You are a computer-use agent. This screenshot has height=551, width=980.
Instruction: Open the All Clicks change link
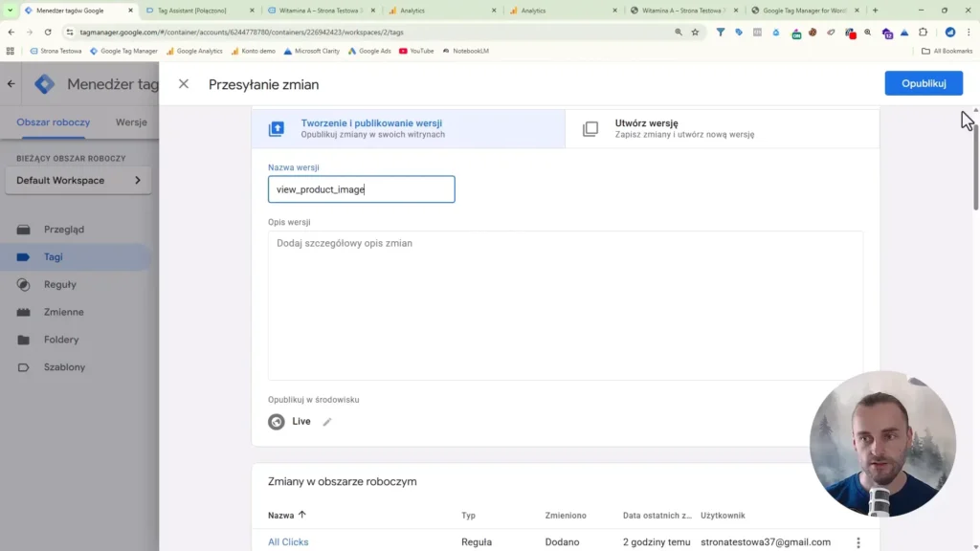pyautogui.click(x=288, y=541)
